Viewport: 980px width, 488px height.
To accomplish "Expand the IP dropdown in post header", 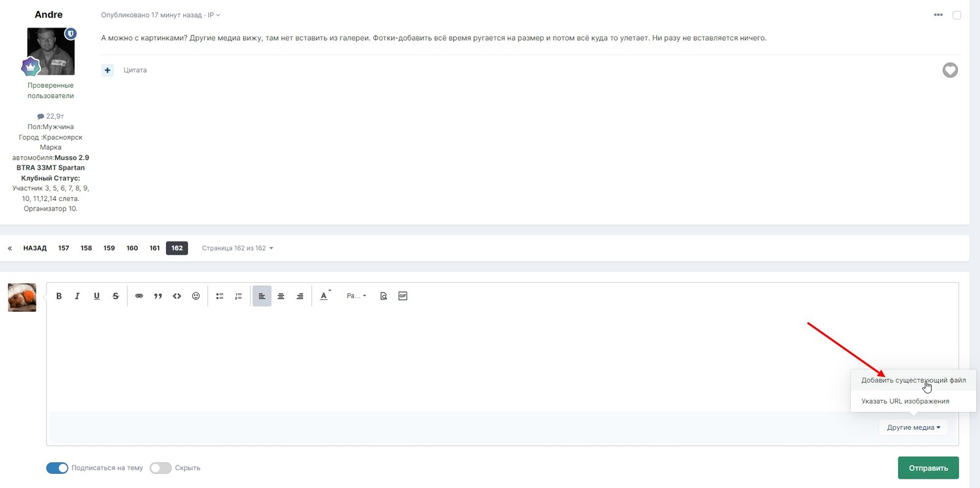I will [x=214, y=15].
